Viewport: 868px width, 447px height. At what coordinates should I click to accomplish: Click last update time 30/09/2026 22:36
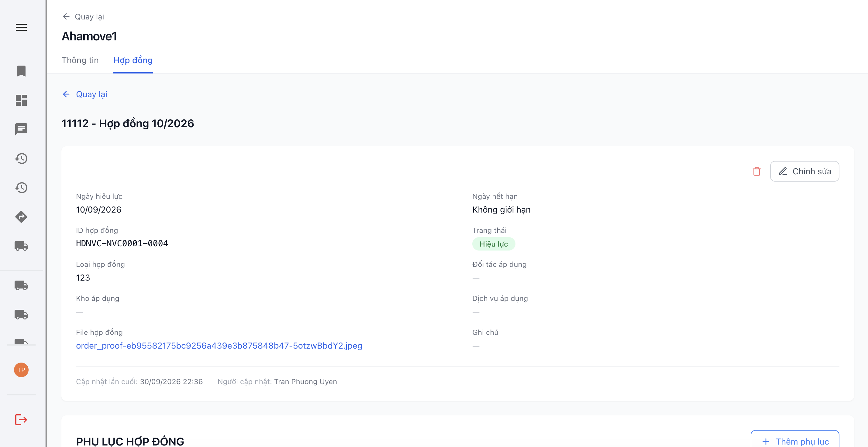[x=171, y=381]
